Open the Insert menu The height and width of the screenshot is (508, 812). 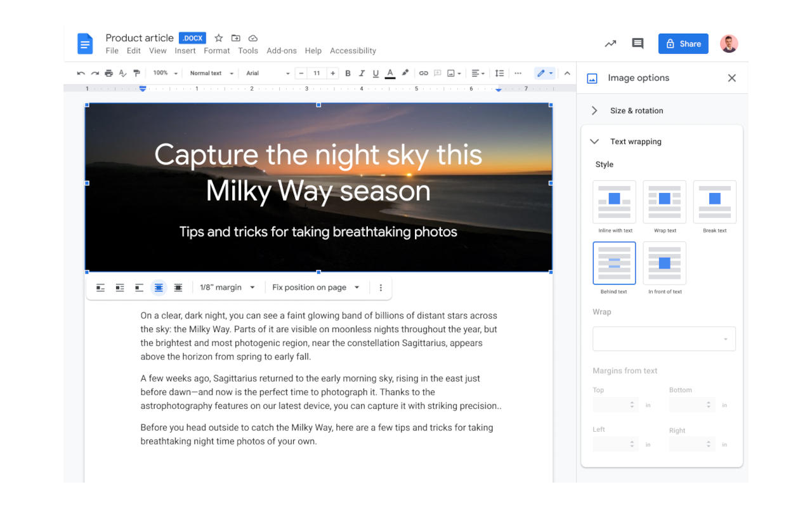coord(185,50)
